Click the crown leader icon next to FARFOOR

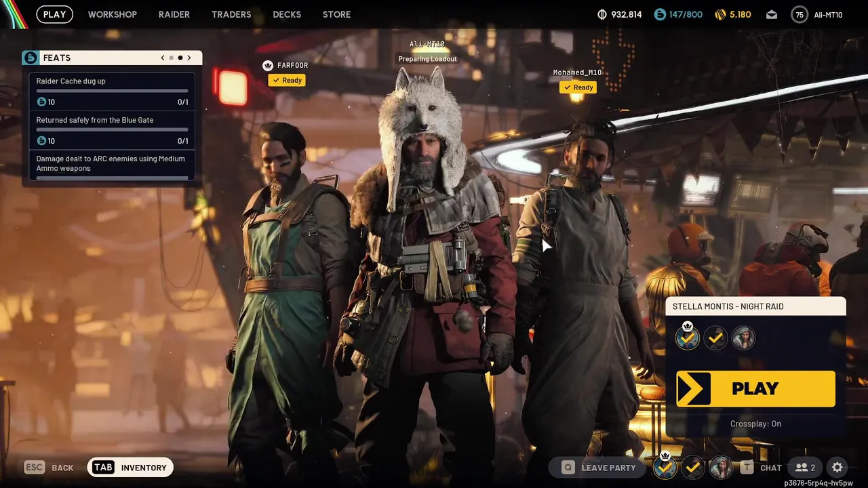click(267, 66)
